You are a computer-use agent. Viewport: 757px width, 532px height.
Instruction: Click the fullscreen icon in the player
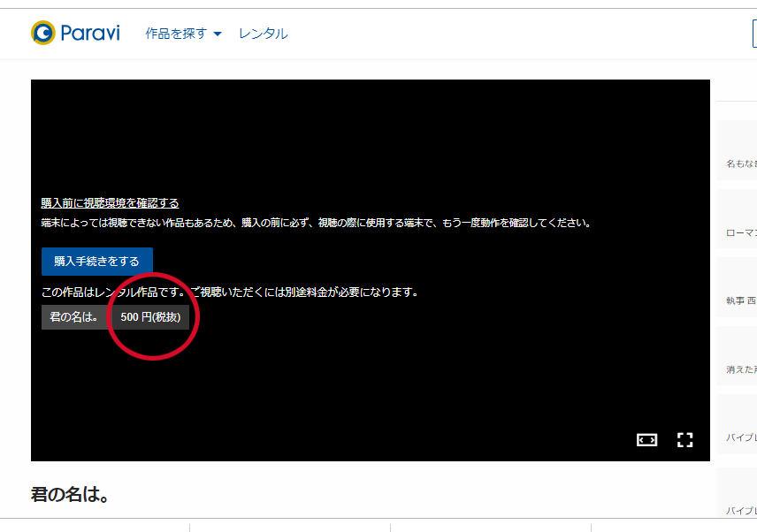click(684, 440)
